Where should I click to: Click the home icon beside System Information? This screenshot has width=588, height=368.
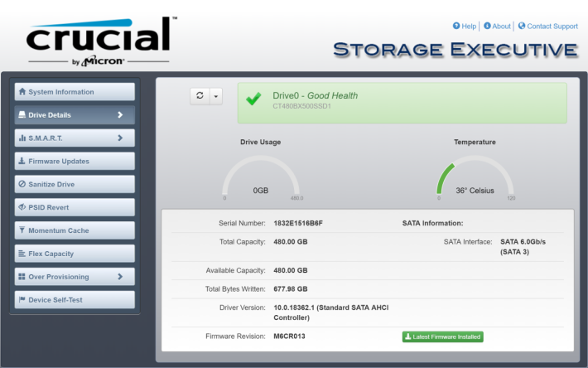tap(22, 91)
